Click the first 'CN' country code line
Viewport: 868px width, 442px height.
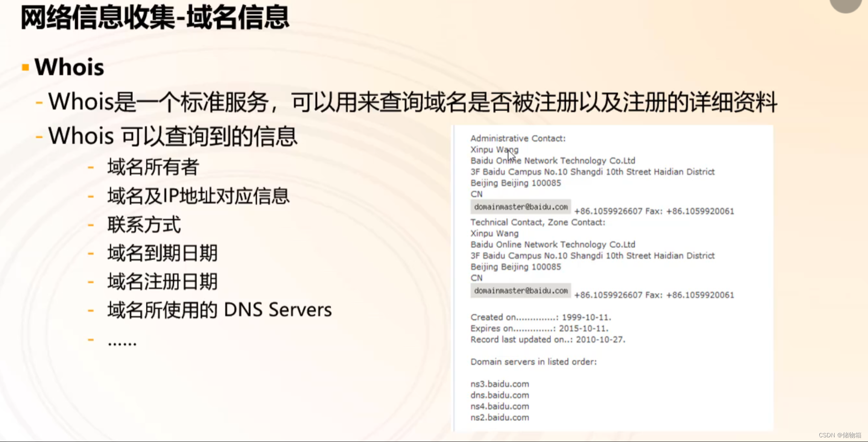[x=476, y=194]
